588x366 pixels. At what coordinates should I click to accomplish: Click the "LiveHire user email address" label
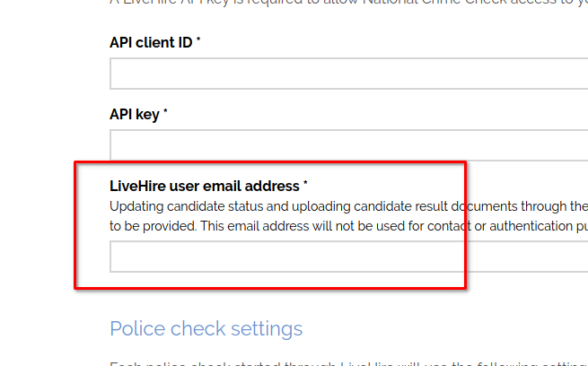(204, 187)
